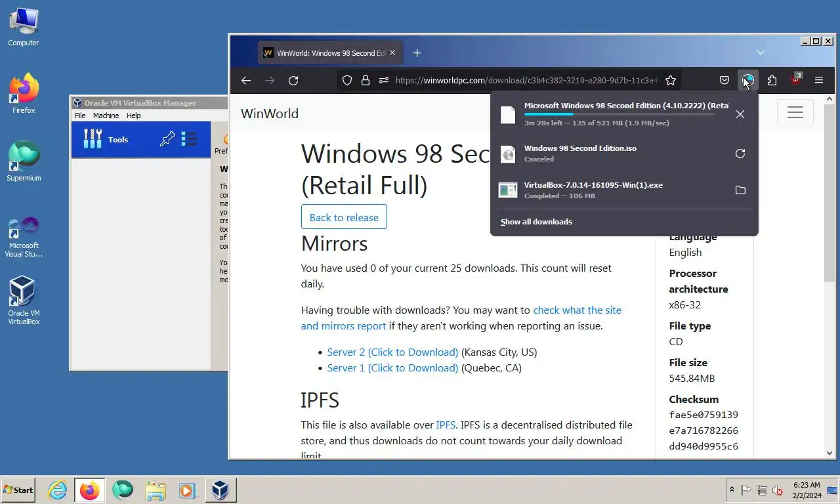Image resolution: width=840 pixels, height=504 pixels.
Task: Click the Show desktop button in tray corner
Action: [x=833, y=490]
